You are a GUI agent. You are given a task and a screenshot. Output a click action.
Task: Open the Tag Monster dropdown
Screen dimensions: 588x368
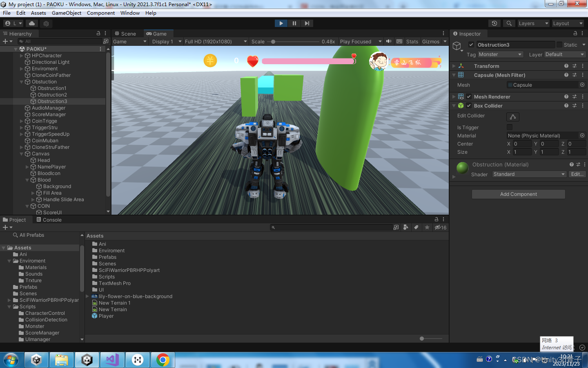click(500, 54)
